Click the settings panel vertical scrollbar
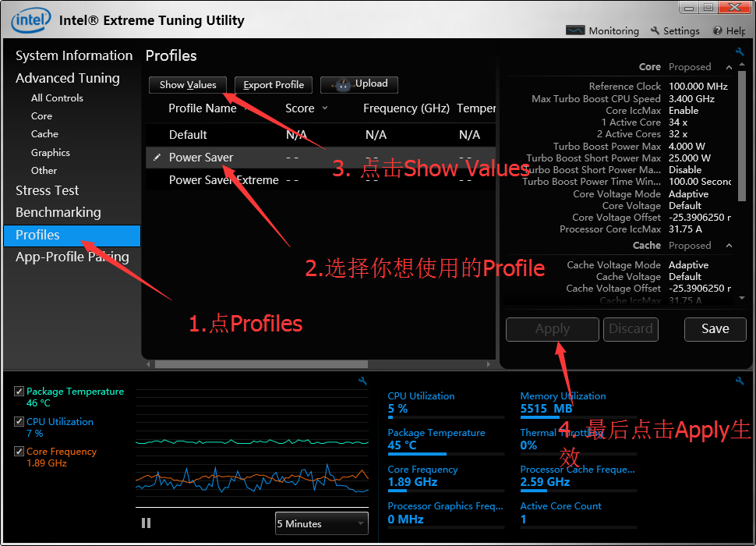The width and height of the screenshot is (756, 546). click(x=742, y=136)
